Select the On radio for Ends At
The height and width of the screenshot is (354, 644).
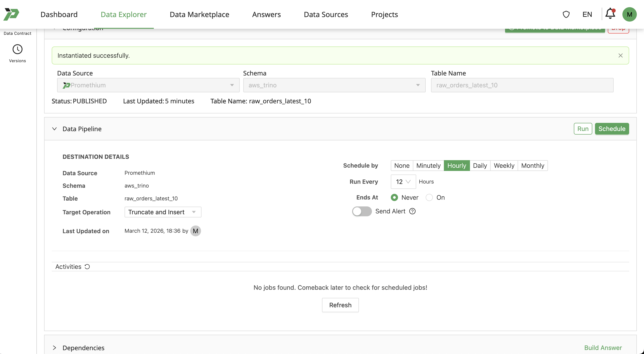click(x=429, y=197)
